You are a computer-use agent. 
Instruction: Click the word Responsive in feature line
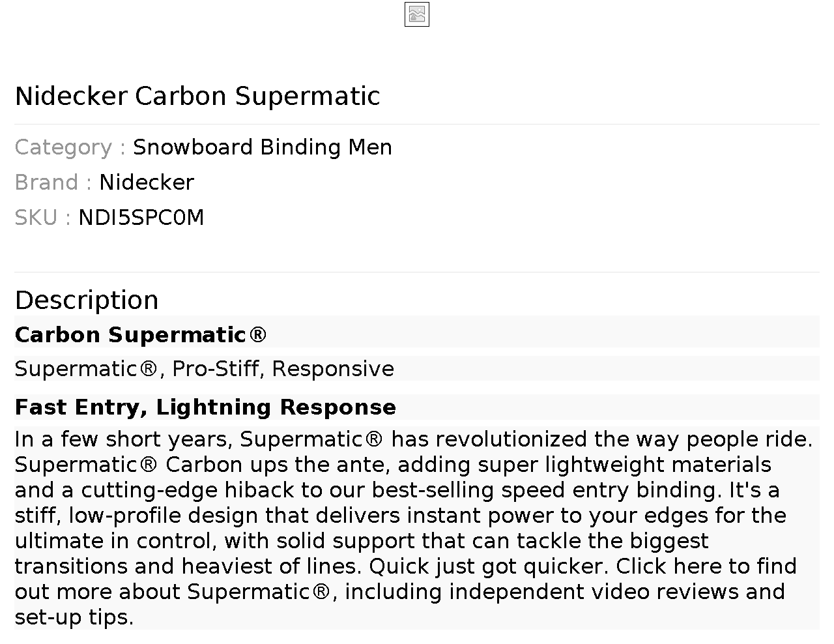(332, 369)
